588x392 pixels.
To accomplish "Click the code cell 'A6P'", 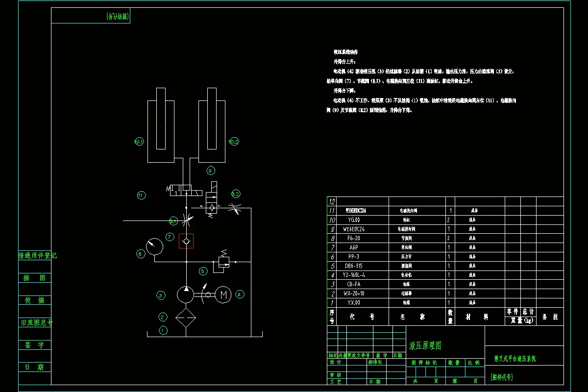I will point(354,247).
